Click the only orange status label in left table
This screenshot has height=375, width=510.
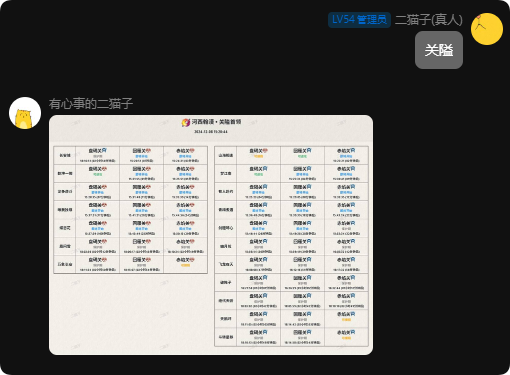pyautogui.click(x=185, y=265)
